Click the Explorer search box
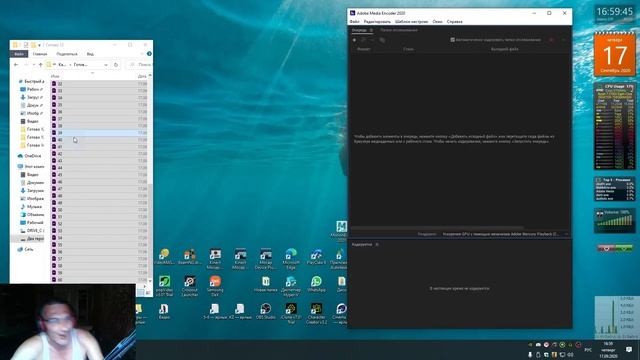The image size is (640, 360). pyautogui.click(x=138, y=64)
